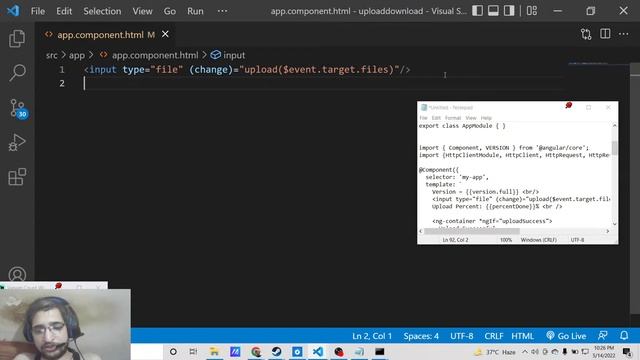Viewport: 640px width, 360px height.
Task: Open the File menu
Action: coord(38,11)
